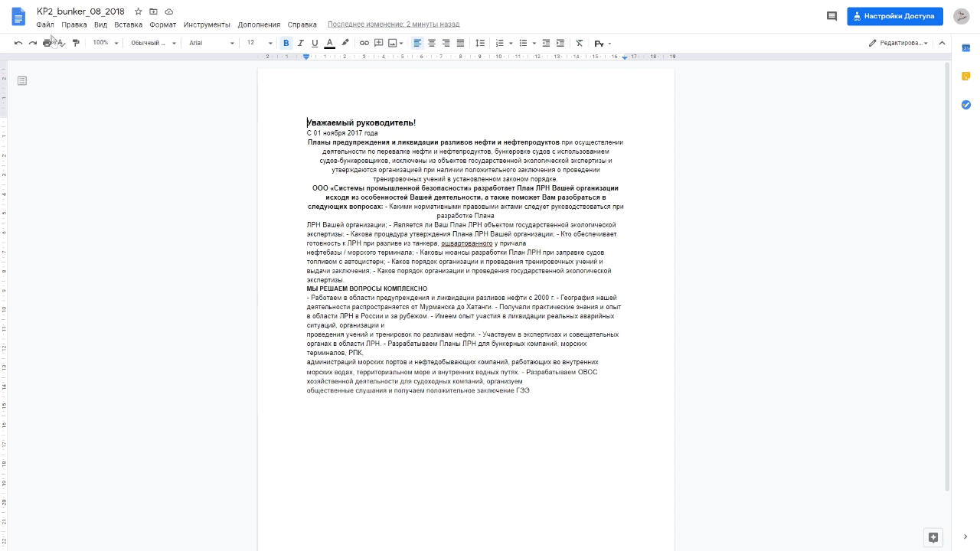Hide the menus with collapse arrow
This screenshot has width=980, height=551.
pyautogui.click(x=943, y=43)
